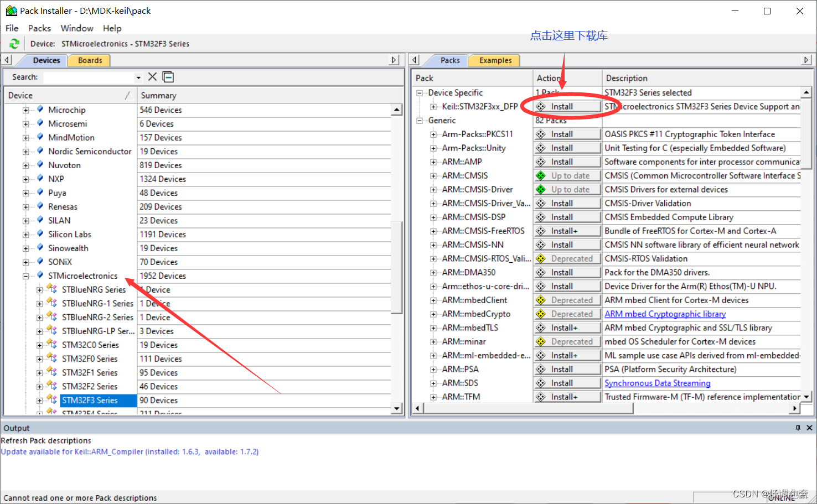The width and height of the screenshot is (817, 504).
Task: Close the Output panel
Action: [809, 428]
